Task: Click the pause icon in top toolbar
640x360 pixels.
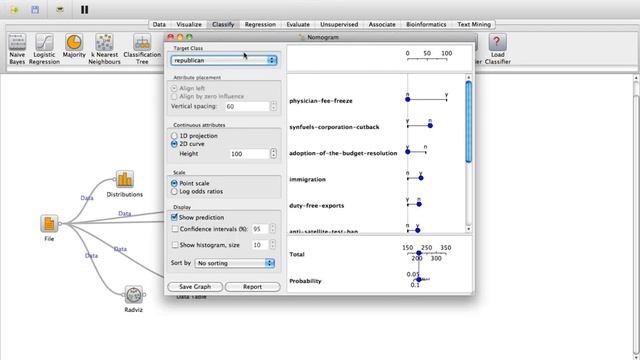Action: [84, 9]
